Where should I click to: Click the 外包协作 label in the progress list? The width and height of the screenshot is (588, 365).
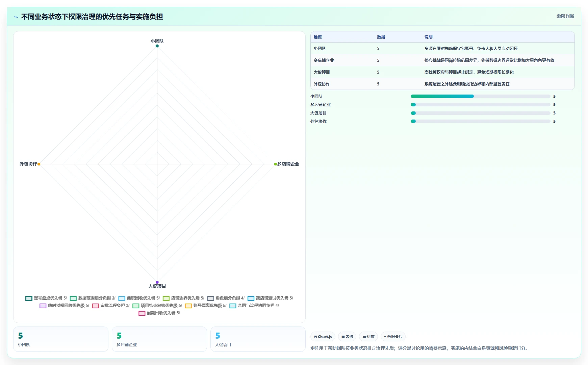(x=318, y=122)
